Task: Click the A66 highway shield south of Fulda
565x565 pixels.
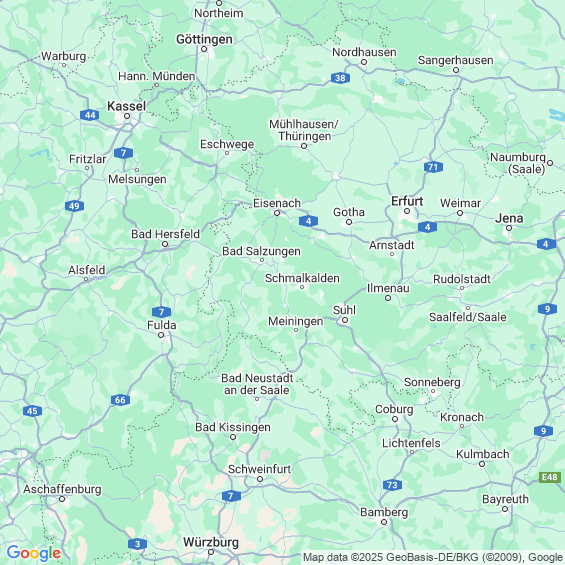Action: coord(120,400)
